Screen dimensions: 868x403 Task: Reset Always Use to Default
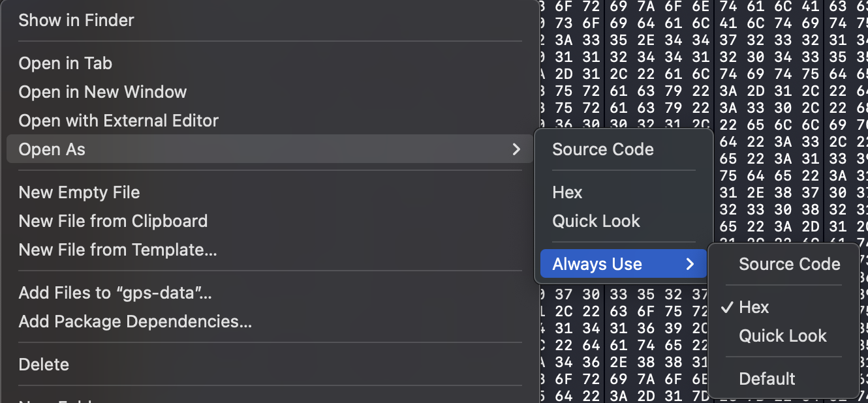coord(767,379)
